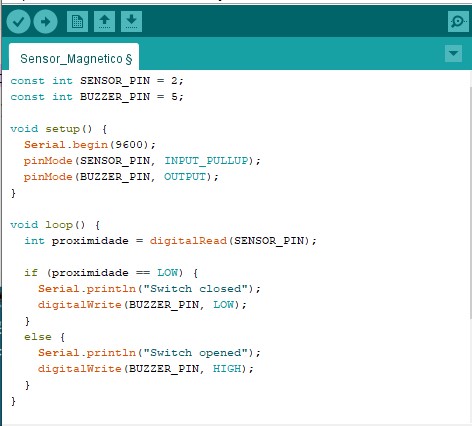Image resolution: width=472 pixels, height=426 pixels.
Task: Open the Serial Monitor magnifier icon
Action: (x=458, y=22)
